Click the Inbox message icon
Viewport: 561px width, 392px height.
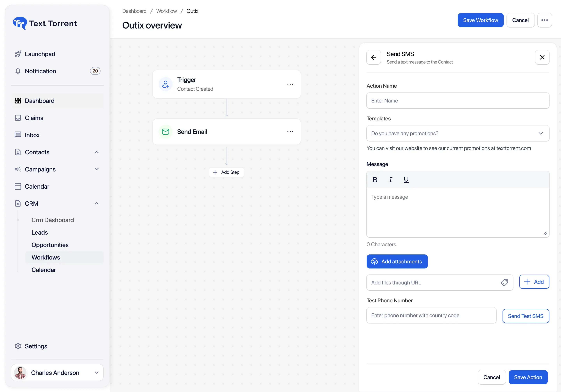(18, 135)
